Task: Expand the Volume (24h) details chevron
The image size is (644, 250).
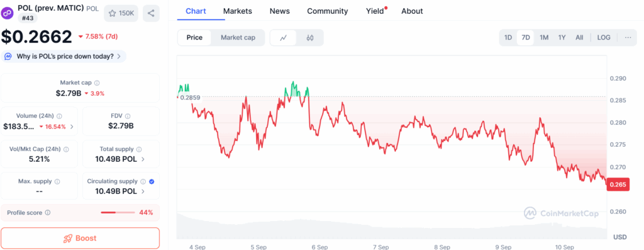Action: click(x=72, y=127)
